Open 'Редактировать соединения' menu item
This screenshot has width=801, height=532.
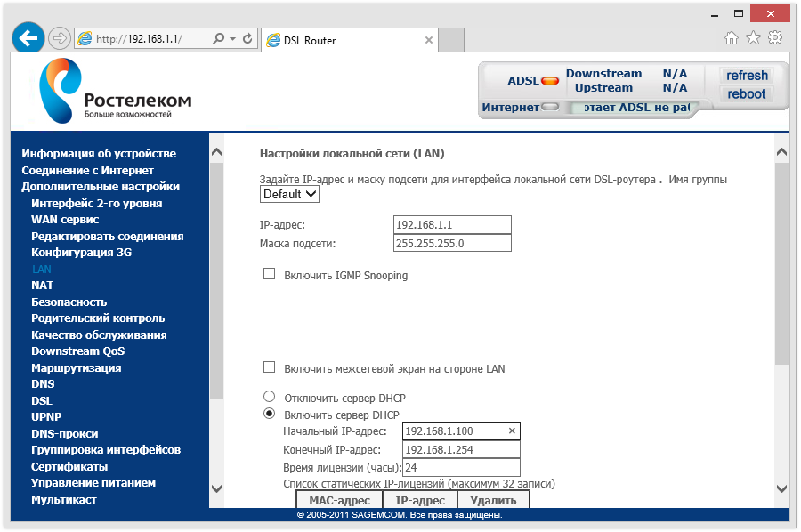[108, 237]
